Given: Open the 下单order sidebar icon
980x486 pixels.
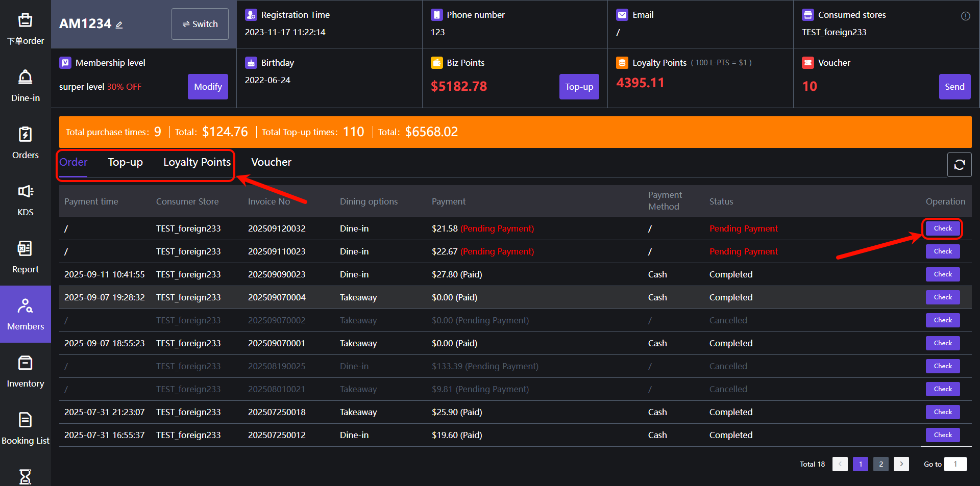Looking at the screenshot, I should coord(25,29).
